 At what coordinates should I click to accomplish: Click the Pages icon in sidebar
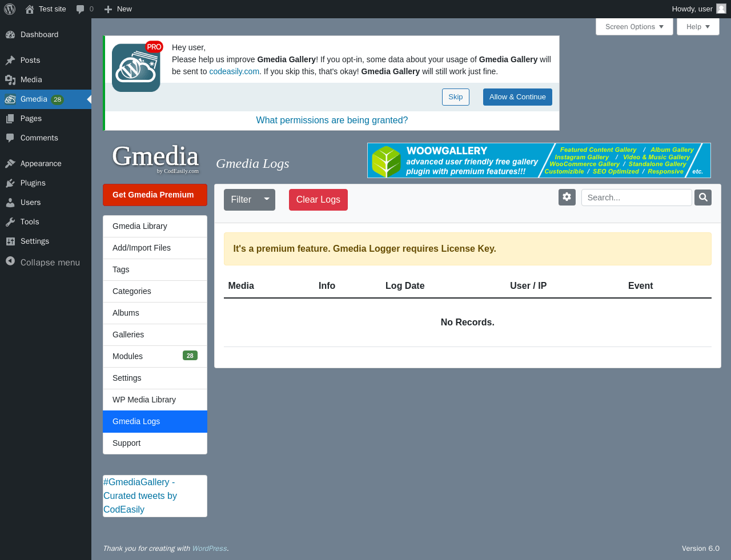click(10, 118)
